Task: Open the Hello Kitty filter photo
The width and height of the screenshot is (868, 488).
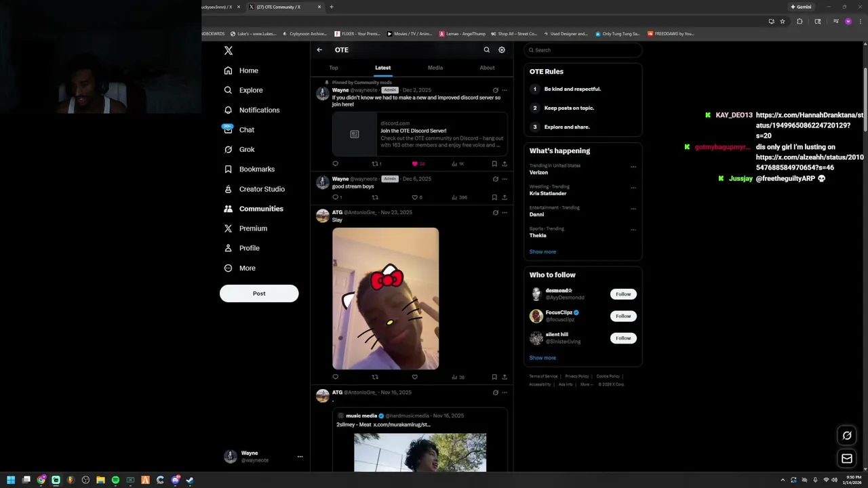Action: 385,298
